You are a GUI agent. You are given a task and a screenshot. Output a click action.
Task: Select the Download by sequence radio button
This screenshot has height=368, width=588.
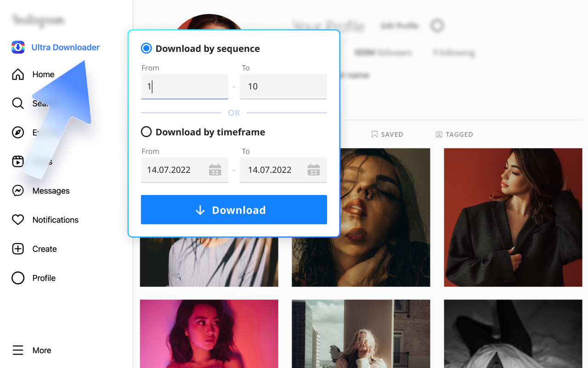click(146, 48)
